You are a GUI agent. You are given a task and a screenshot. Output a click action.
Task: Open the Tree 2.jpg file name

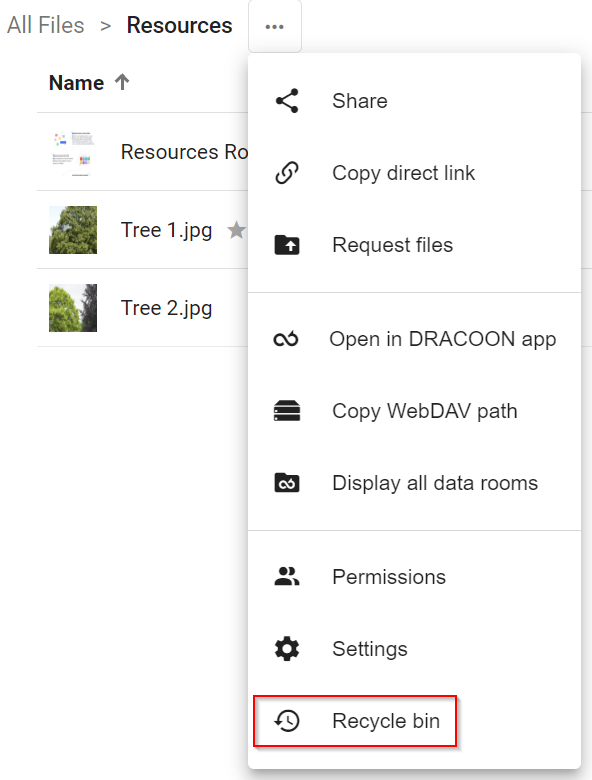(167, 308)
